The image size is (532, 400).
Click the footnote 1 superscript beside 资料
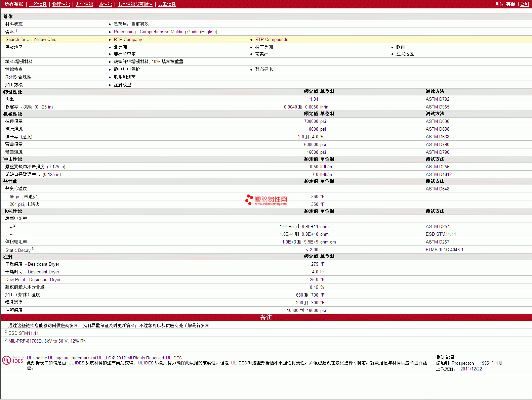click(16, 31)
